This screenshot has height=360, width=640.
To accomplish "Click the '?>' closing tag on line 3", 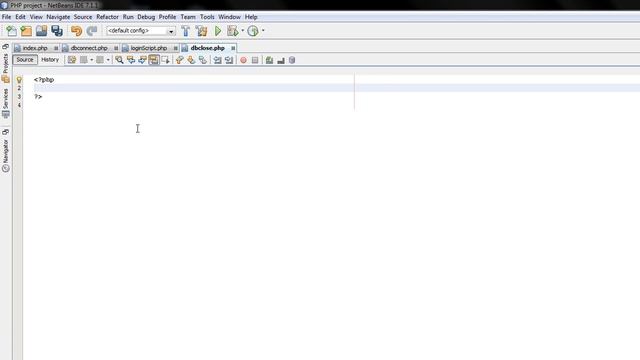I will pos(38,96).
